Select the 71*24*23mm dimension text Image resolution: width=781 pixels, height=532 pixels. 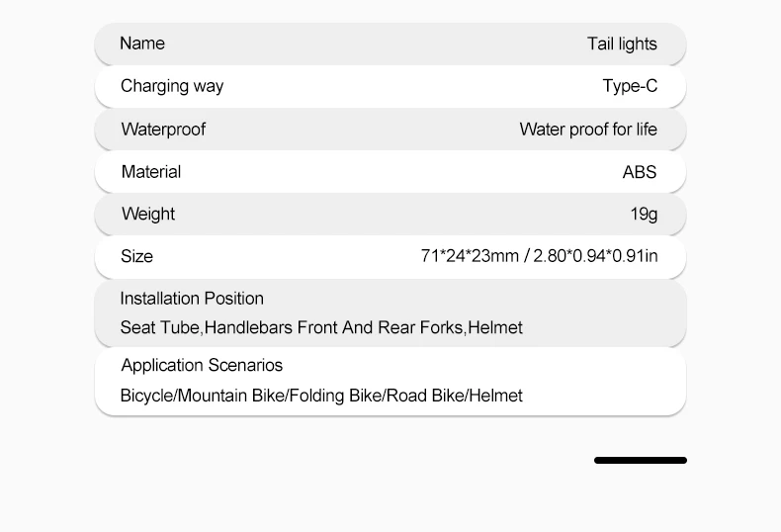click(x=470, y=257)
